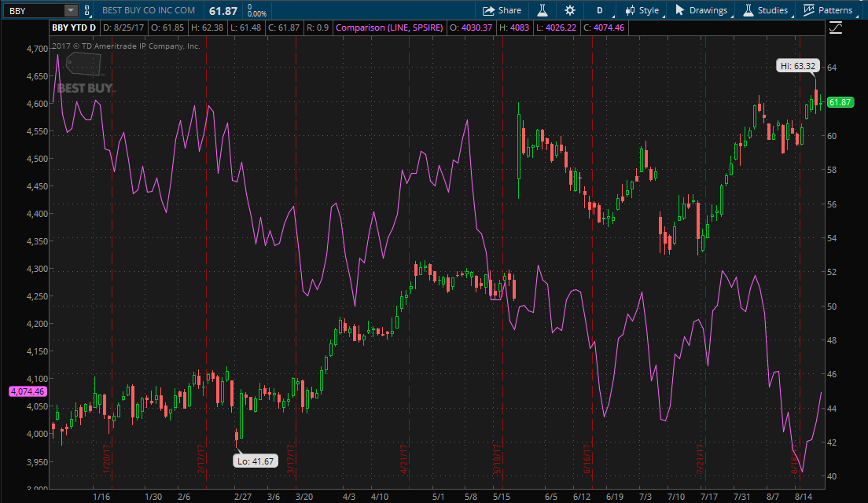Open the Style menu
The image size is (868, 503).
(642, 10)
